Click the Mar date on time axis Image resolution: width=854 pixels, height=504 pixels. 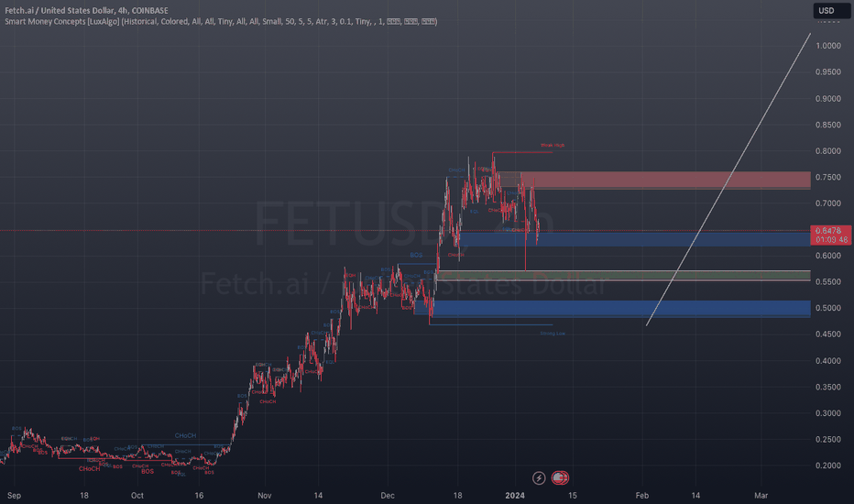761,495
